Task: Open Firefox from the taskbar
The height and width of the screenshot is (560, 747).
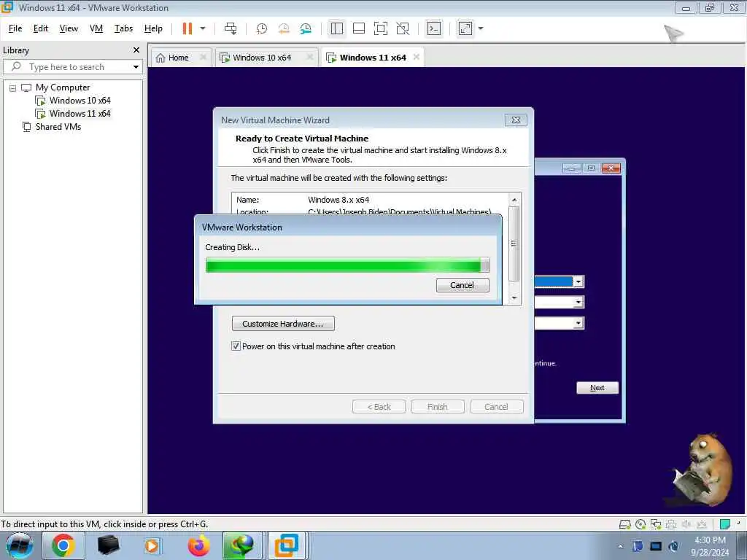Action: point(198,545)
